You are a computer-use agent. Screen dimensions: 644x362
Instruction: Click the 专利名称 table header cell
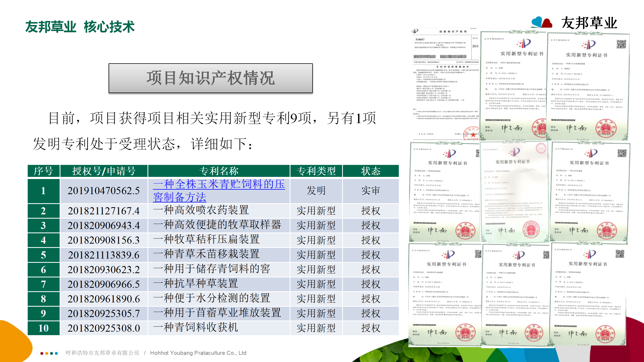coord(219,171)
